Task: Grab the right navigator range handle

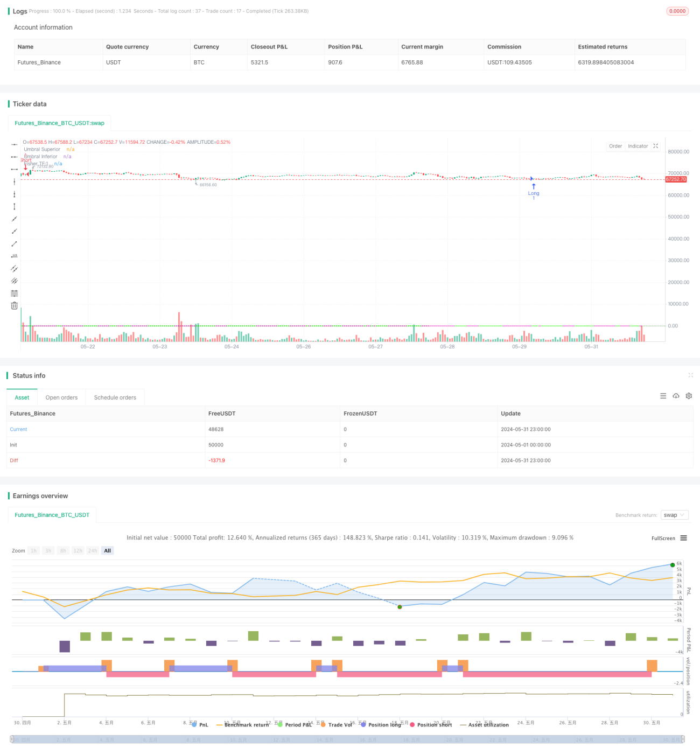Action: pyautogui.click(x=683, y=739)
